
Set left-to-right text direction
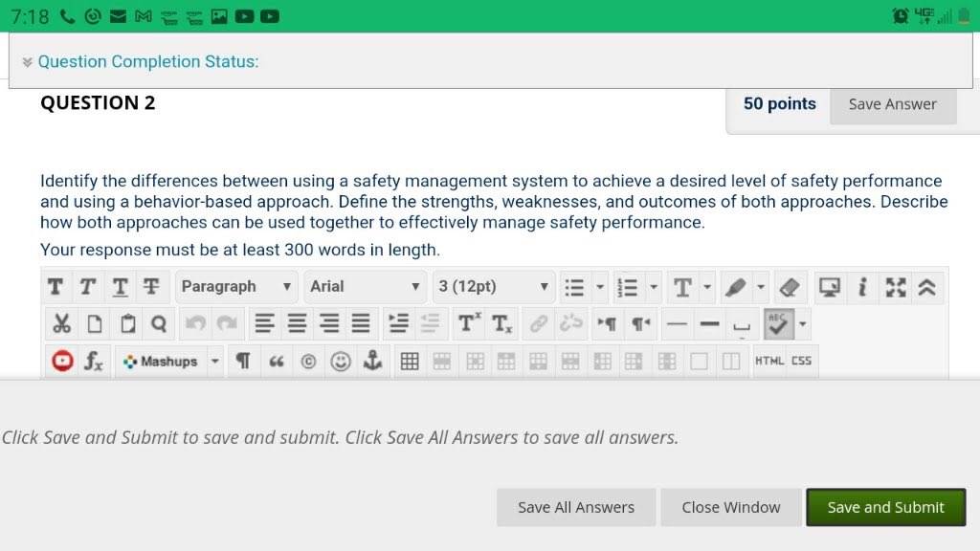tap(607, 323)
